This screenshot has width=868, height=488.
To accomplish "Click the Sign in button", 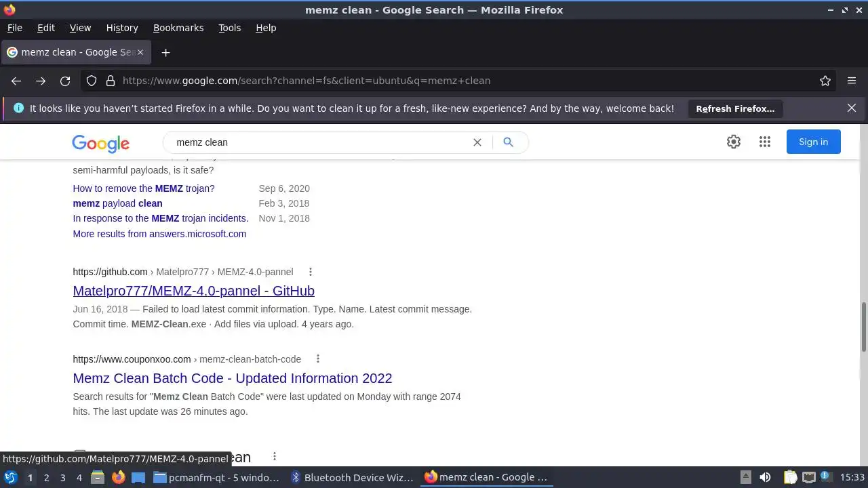I will point(813,142).
